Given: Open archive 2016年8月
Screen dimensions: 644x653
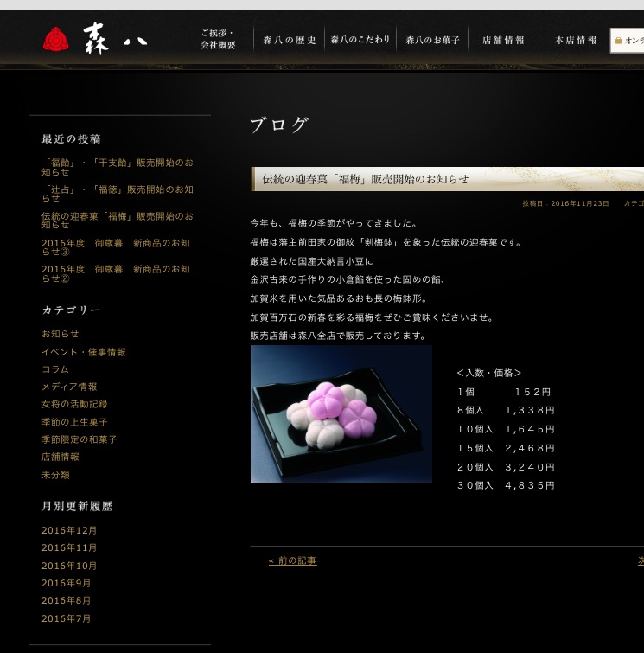Looking at the screenshot, I should [x=67, y=600].
